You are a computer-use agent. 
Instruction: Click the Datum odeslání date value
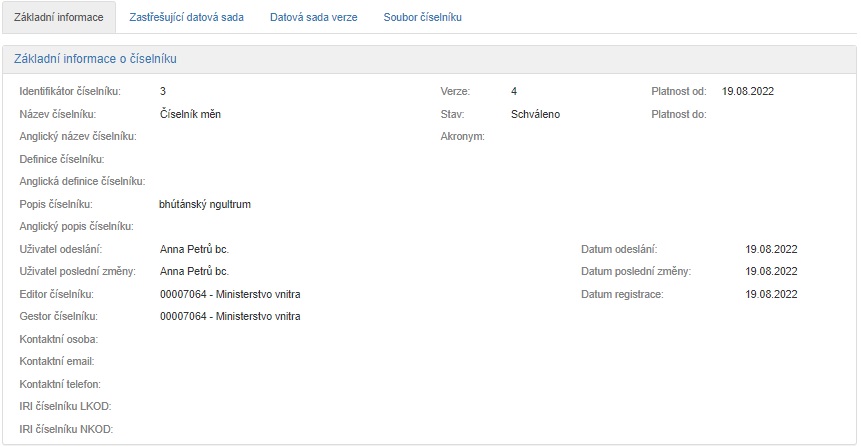click(x=771, y=249)
